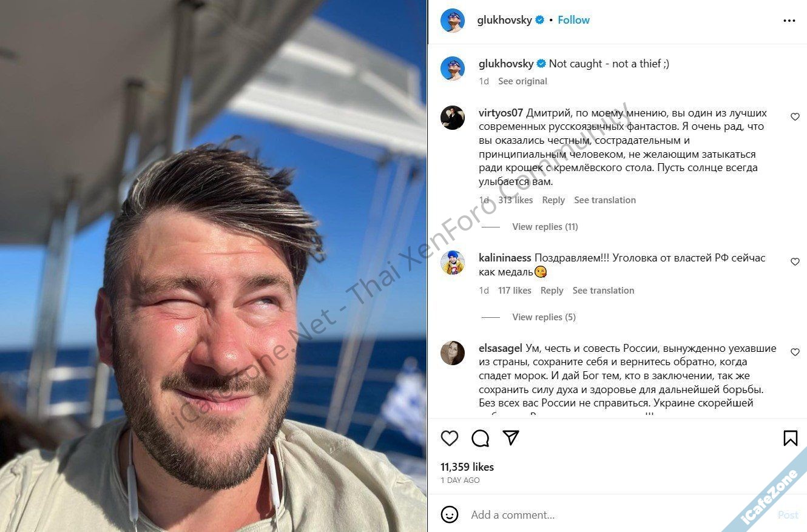807x532 pixels.
Task: View the 11,359 likes list
Action: tap(467, 467)
